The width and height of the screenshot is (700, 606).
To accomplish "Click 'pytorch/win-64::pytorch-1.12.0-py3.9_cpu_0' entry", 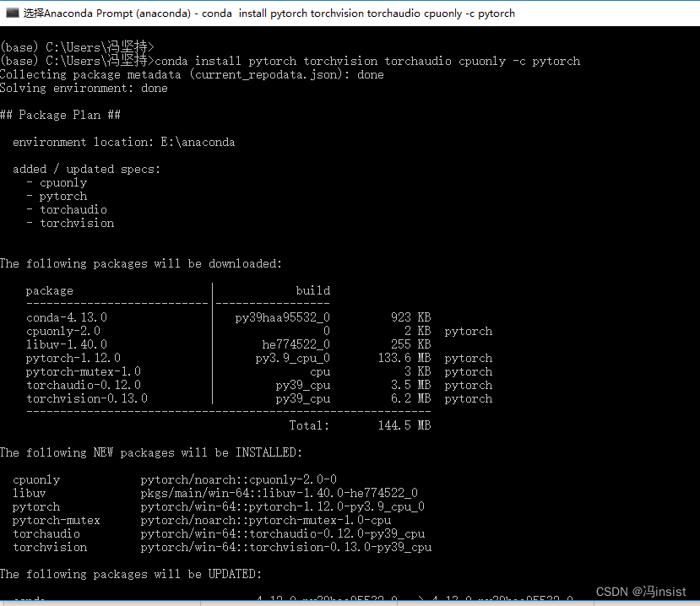I will (283, 506).
